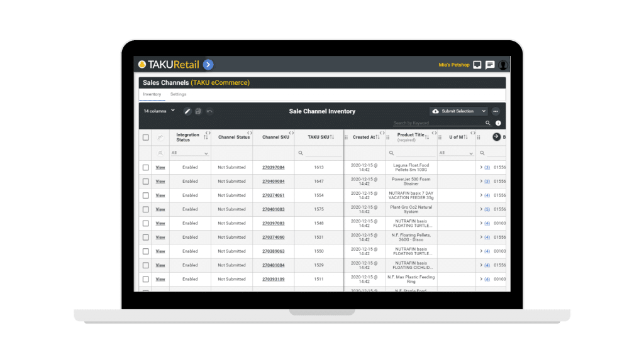Click the Mia's Petshop store name
644x362 pixels.
(x=454, y=65)
